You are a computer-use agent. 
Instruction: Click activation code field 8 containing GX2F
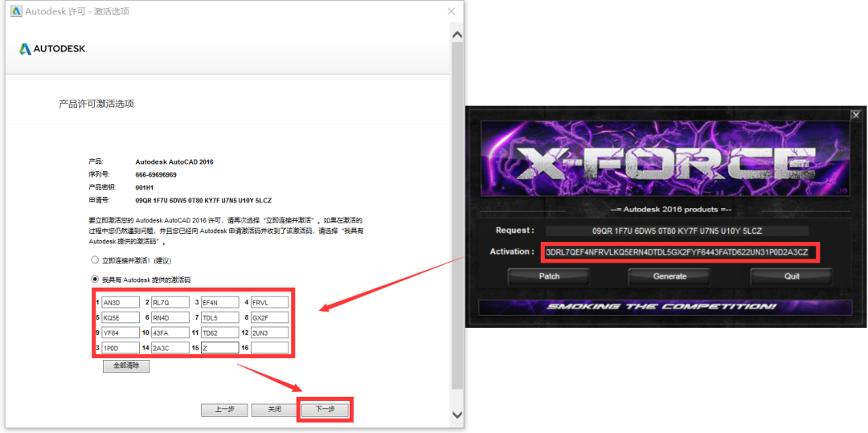pos(269,317)
